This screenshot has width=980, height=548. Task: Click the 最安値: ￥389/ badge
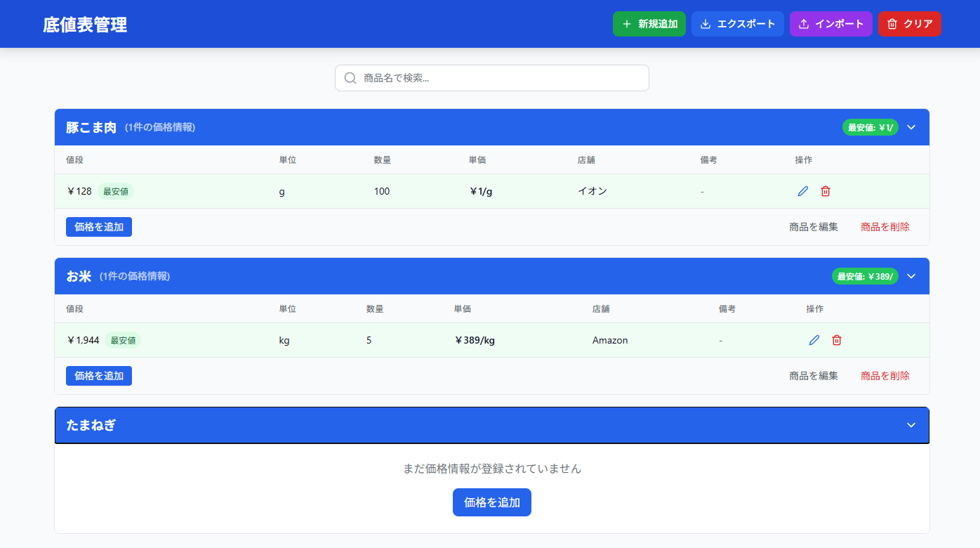865,276
